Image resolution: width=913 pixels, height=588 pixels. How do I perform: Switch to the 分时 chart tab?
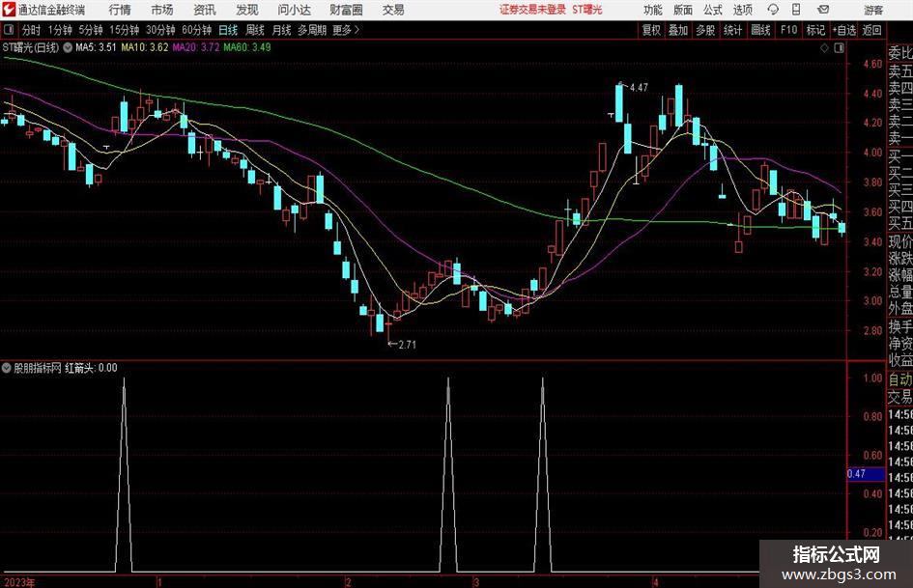click(32, 30)
